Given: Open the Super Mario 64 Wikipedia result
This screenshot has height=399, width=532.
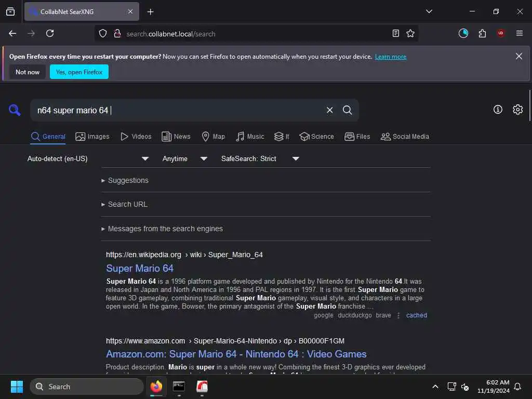Looking at the screenshot, I should 140,269.
